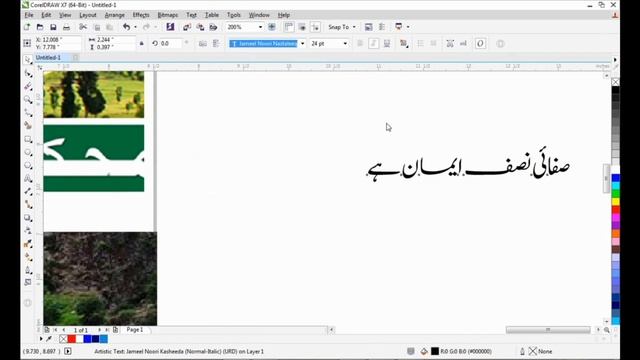Image resolution: width=640 pixels, height=360 pixels.
Task: Pick the red swatch in document palette
Action: click(x=72, y=339)
